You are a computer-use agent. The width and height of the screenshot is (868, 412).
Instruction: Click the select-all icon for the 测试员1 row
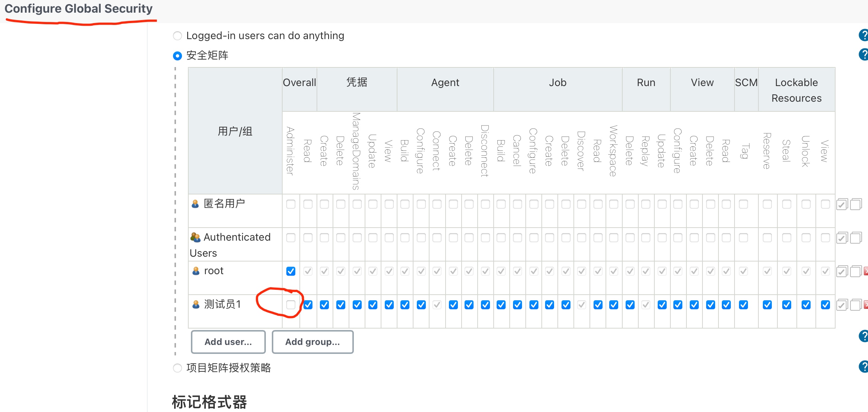tap(842, 305)
